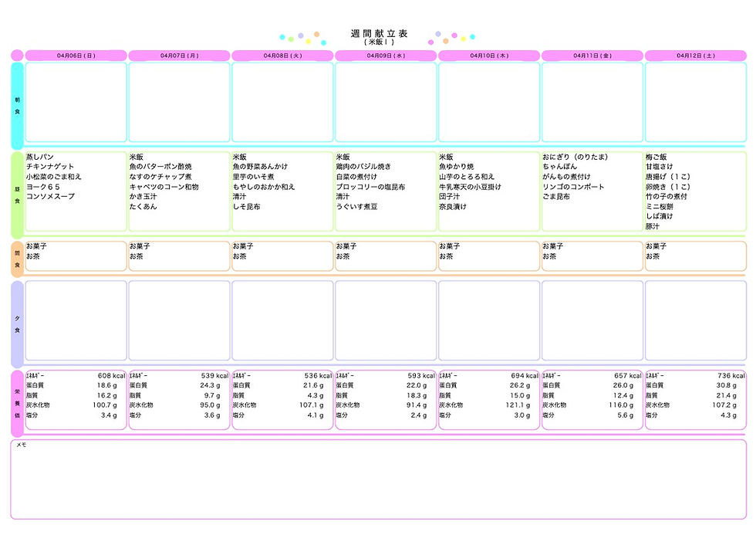Image resolution: width=756 pixels, height=535 pixels.
Task: Click the cyan 朝食 row label
Action: click(17, 106)
